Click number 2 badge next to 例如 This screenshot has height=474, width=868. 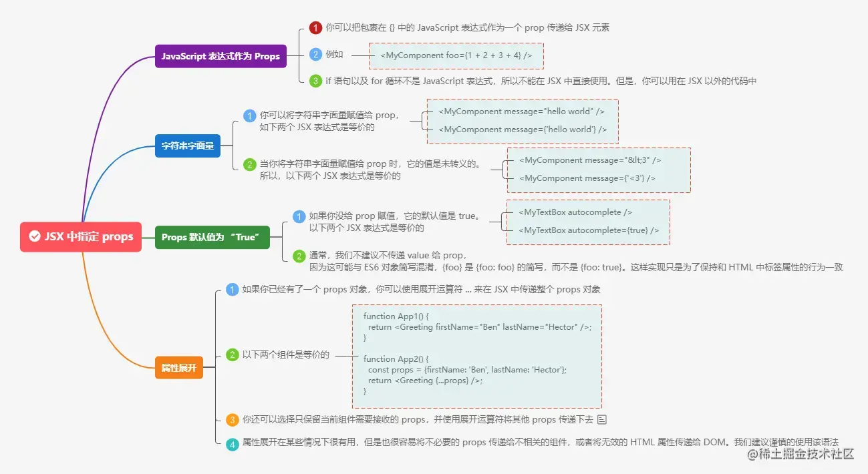pos(315,55)
